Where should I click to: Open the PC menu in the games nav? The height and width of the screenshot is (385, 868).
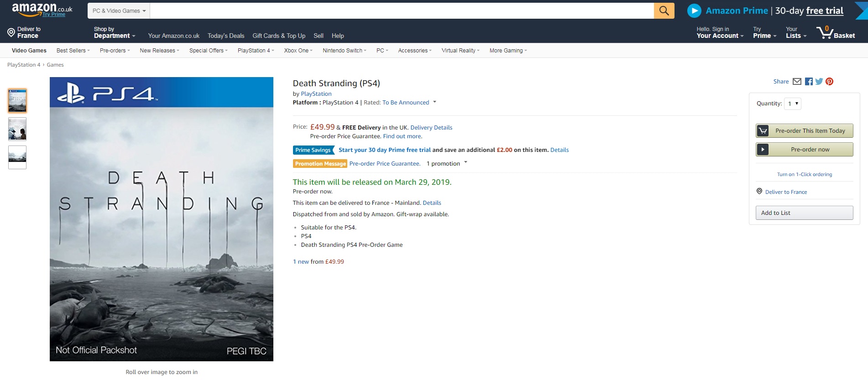382,51
